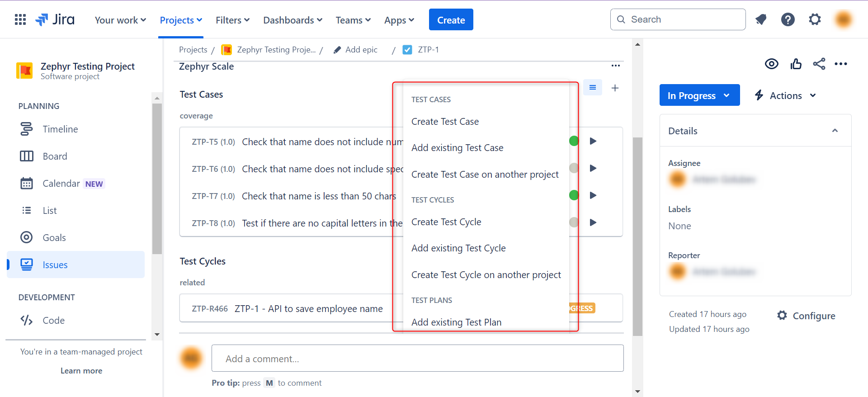Click the ZTP-1 task checkbox icon in breadcrumb

(407, 50)
